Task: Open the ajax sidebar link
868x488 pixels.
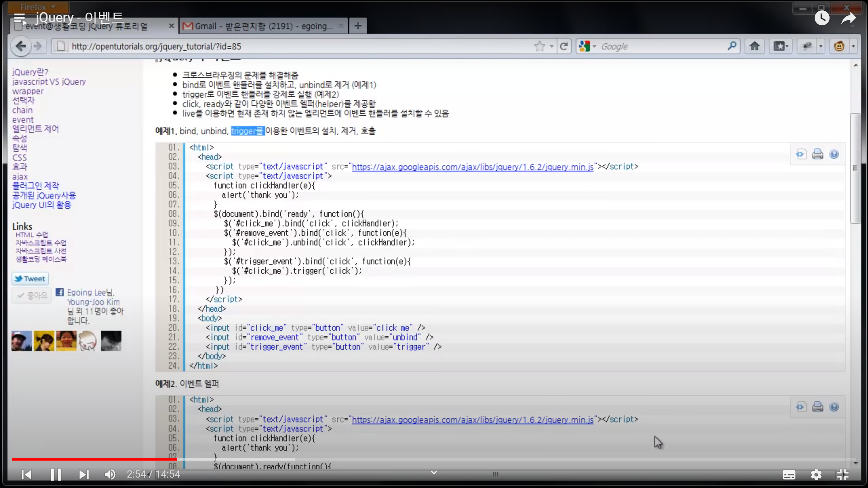Action: [20, 177]
